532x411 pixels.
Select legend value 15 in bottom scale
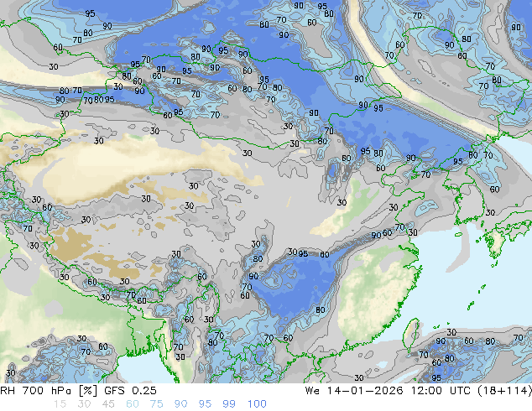[x=60, y=404]
